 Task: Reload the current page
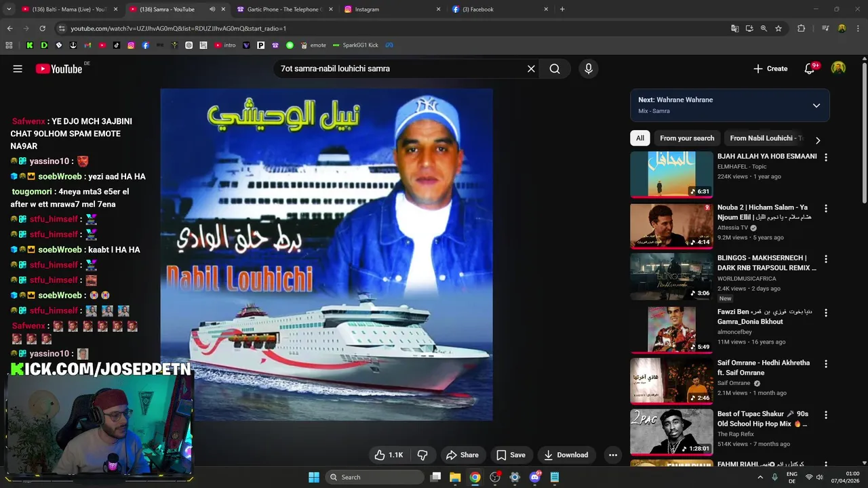42,28
